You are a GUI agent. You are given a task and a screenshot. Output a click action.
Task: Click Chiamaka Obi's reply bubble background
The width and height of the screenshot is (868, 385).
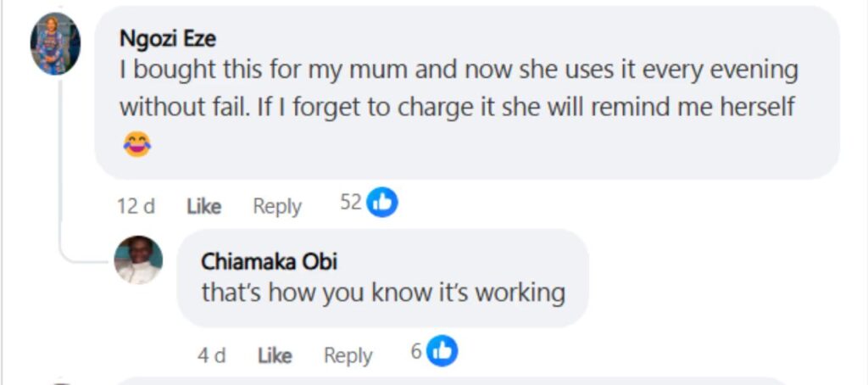pos(382,278)
